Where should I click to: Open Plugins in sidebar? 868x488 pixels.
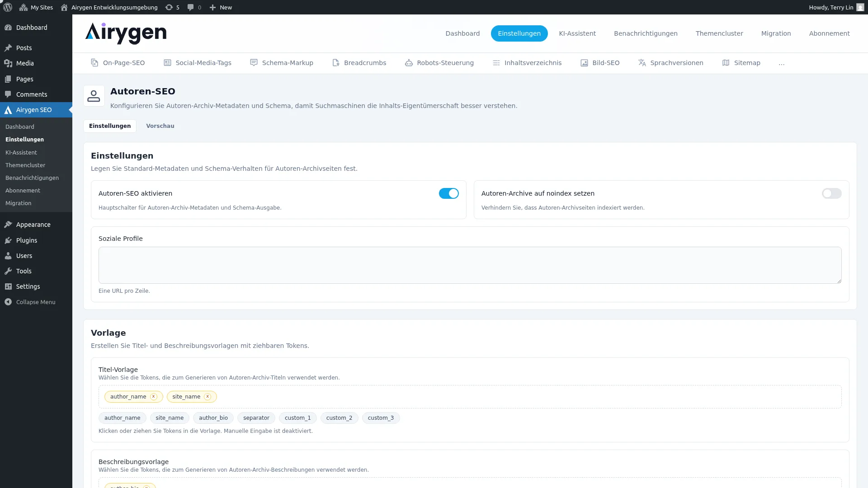[x=36, y=240]
